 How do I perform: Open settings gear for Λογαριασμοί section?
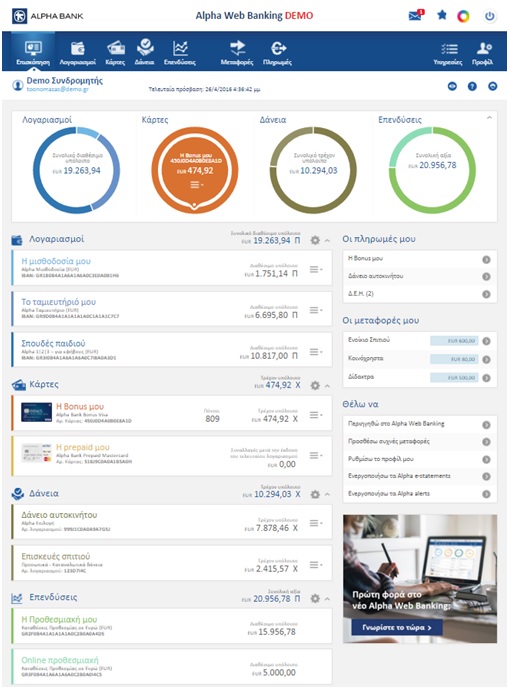tap(315, 240)
